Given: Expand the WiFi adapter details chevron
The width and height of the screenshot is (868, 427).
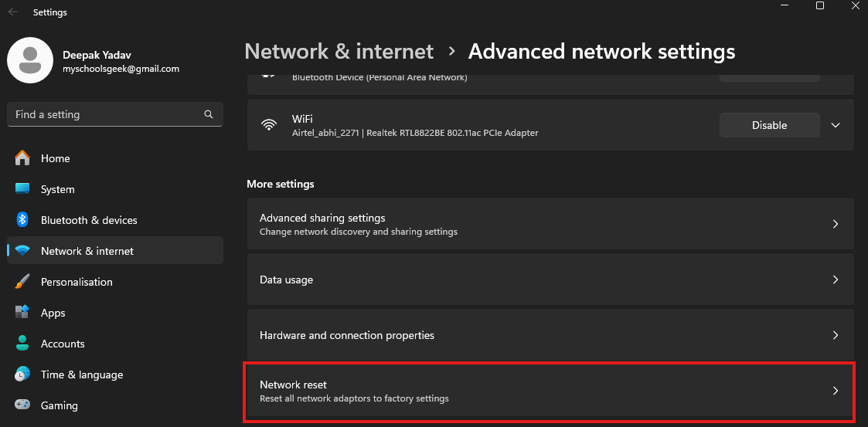Looking at the screenshot, I should (x=835, y=125).
